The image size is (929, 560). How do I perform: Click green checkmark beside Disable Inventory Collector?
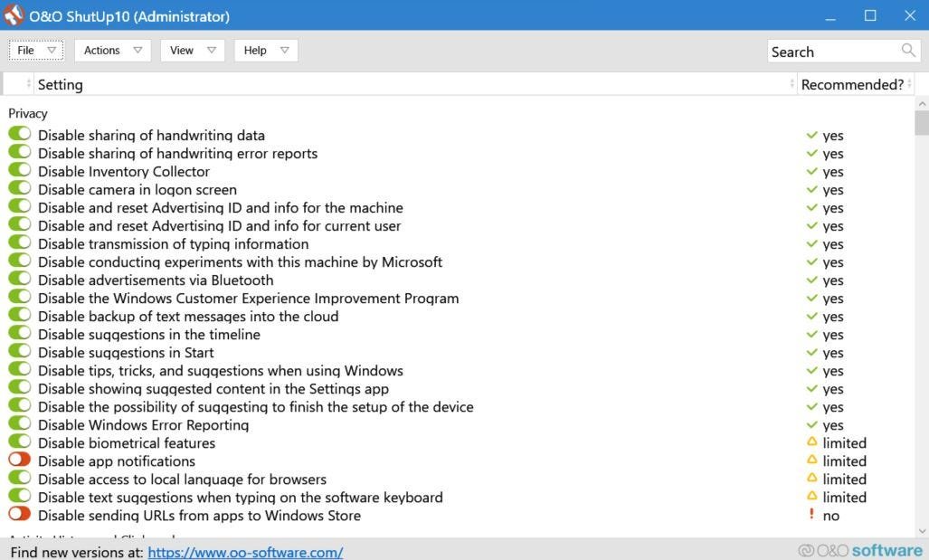pyautogui.click(x=811, y=171)
